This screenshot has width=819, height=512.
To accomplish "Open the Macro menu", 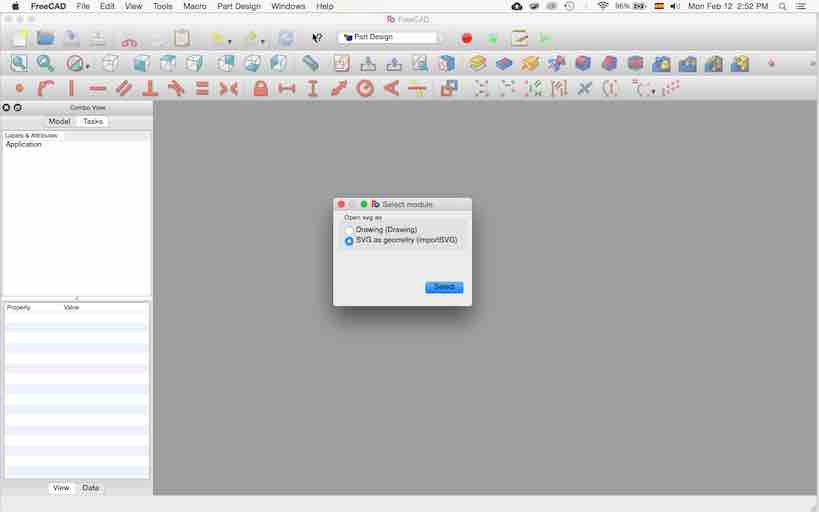I will coord(195,6).
